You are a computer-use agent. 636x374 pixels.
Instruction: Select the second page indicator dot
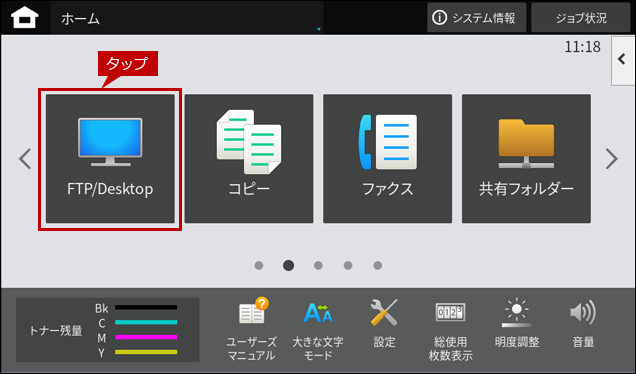288,265
